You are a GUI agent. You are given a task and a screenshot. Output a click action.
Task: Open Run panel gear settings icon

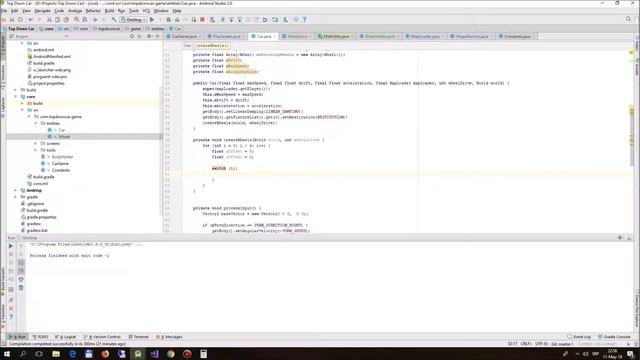tap(620, 238)
